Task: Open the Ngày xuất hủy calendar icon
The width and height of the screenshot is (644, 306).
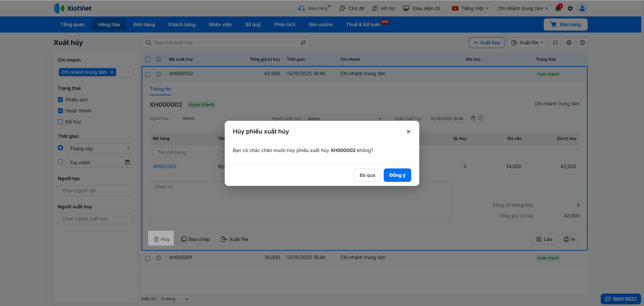Action: (473, 118)
